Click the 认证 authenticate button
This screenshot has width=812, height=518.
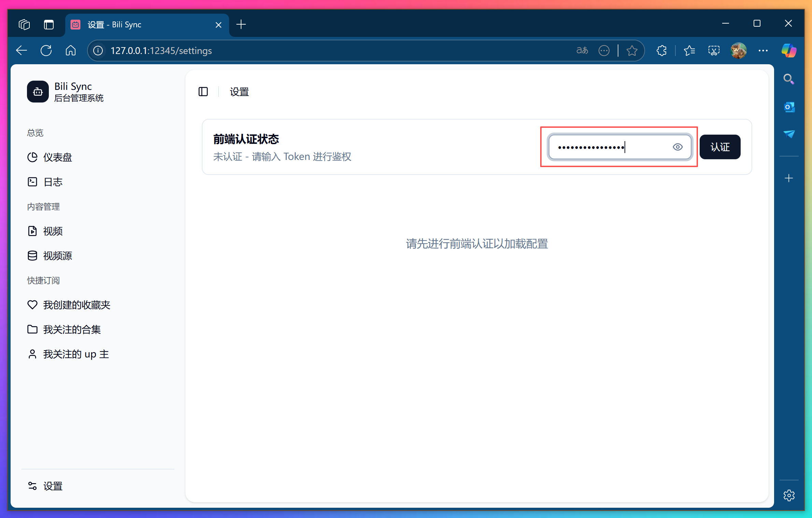click(720, 147)
